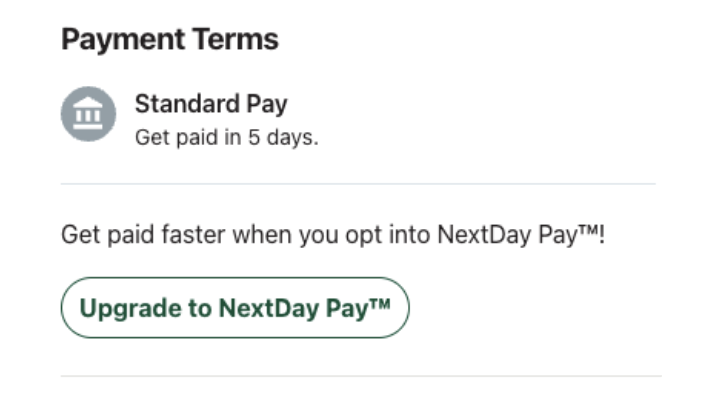Click the word "Standard" beside the bank icon
This screenshot has height=414, width=704.
pyautogui.click(x=187, y=104)
